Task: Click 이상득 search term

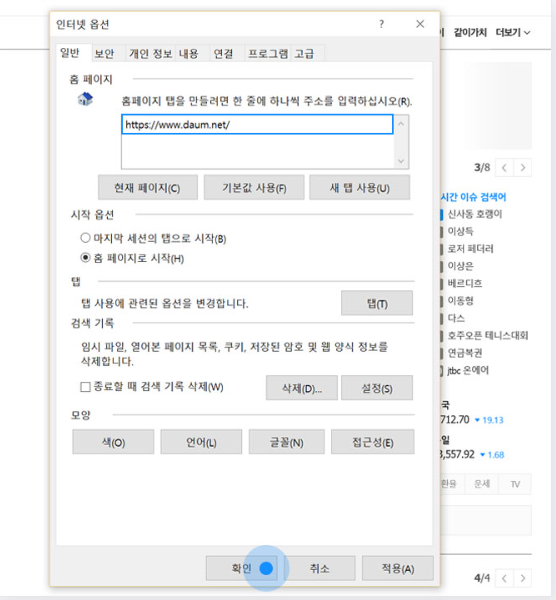Action: 461,231
